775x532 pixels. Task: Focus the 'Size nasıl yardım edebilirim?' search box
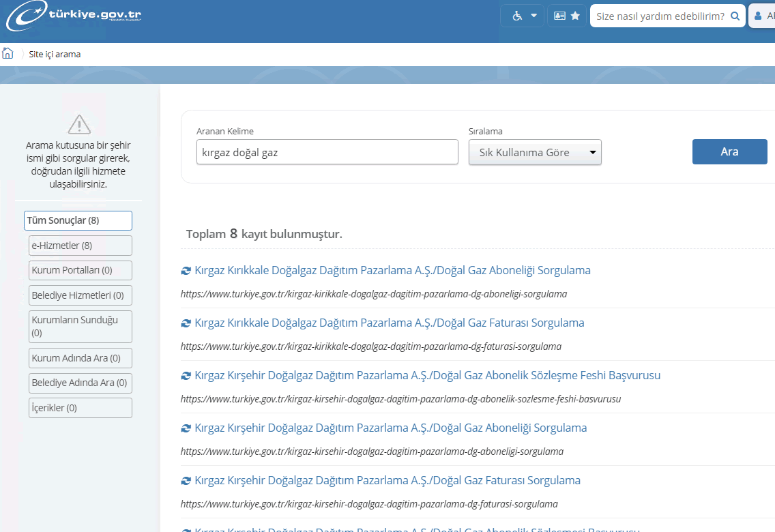click(659, 16)
